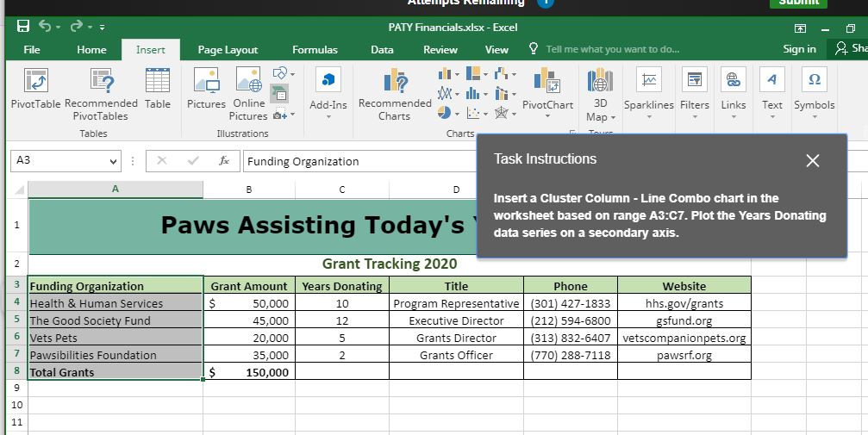Expand the Add-Ins dropdown arrow

[328, 117]
